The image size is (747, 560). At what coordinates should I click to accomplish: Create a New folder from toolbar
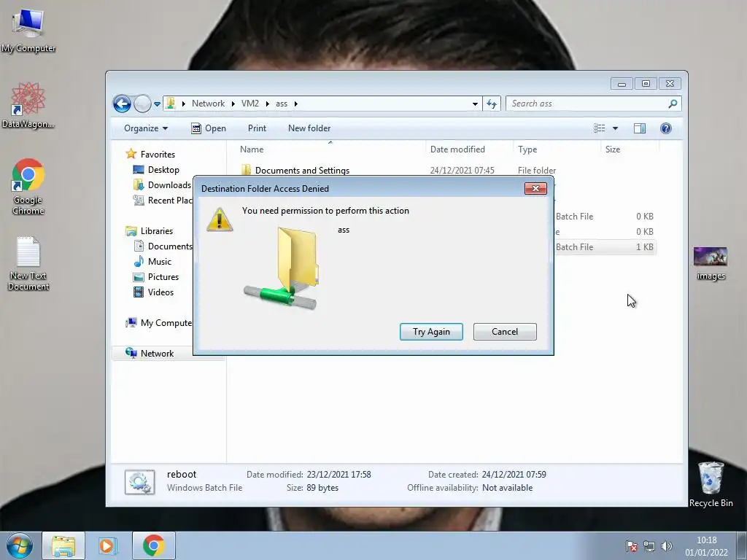click(x=309, y=128)
